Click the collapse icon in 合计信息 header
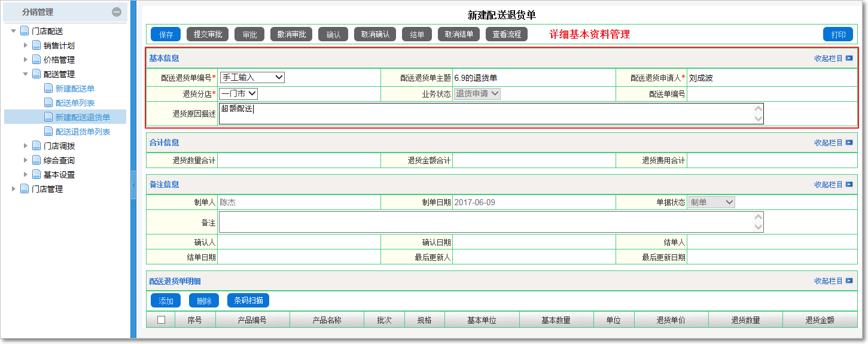This screenshot has height=344, width=868. 849,143
